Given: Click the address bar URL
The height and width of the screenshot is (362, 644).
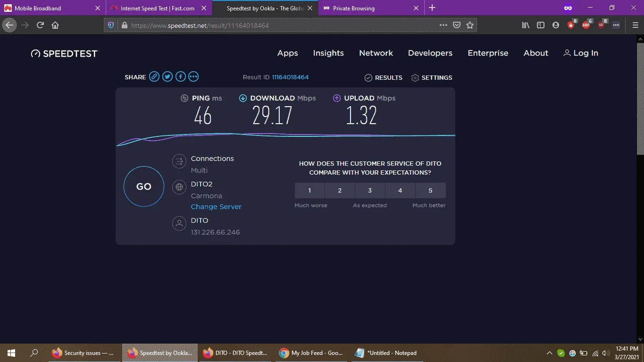Looking at the screenshot, I should click(x=200, y=25).
